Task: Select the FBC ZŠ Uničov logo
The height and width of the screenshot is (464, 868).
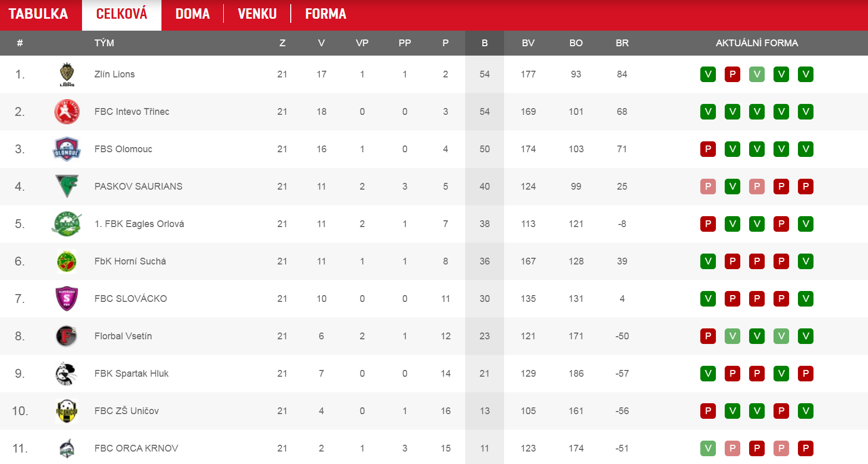Action: tap(67, 411)
